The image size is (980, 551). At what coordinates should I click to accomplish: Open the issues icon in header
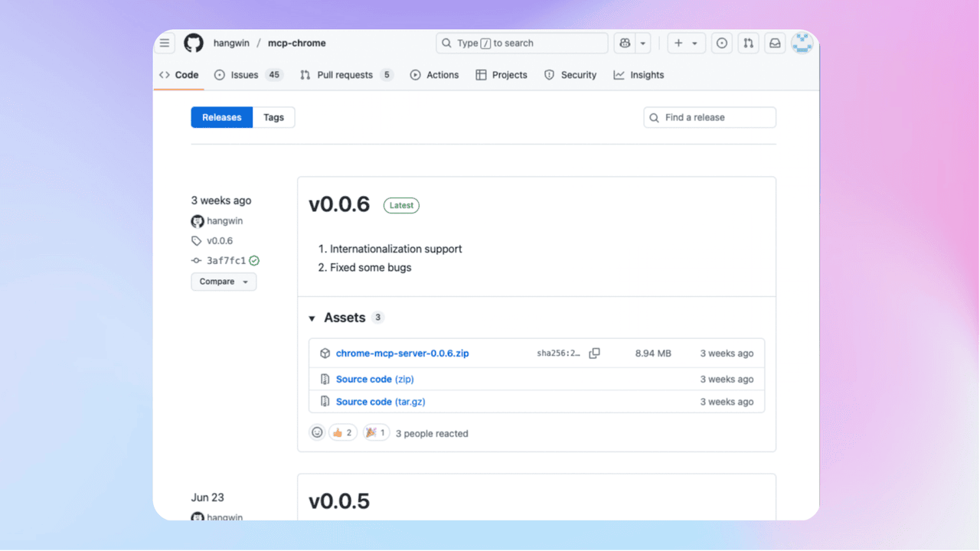[x=722, y=44]
